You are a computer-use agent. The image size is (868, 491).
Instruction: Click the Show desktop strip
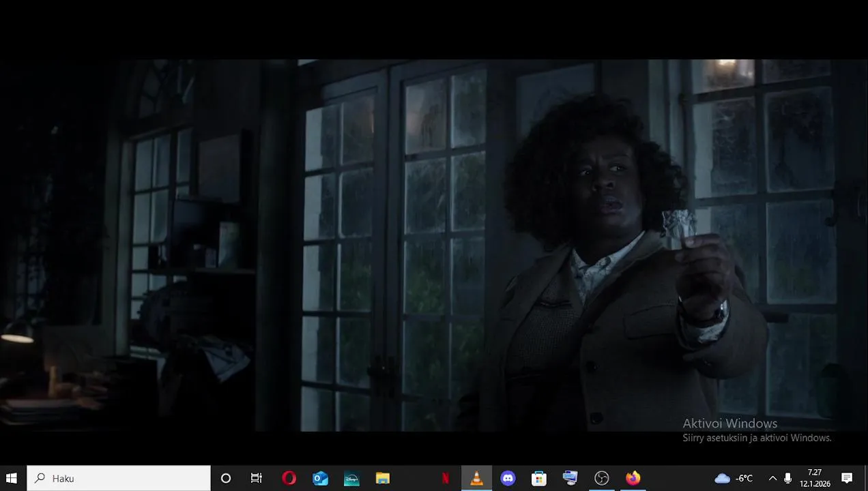point(866,478)
